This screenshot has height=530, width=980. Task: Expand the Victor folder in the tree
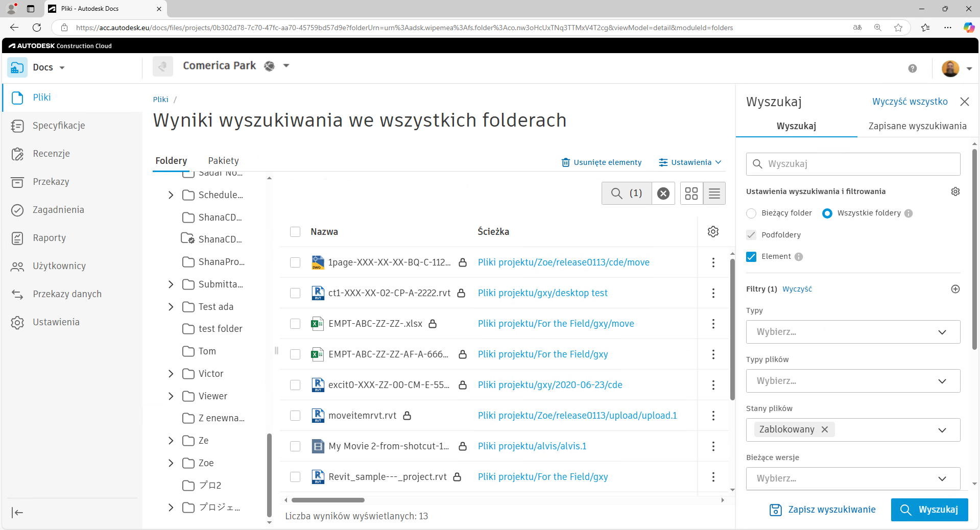171,374
